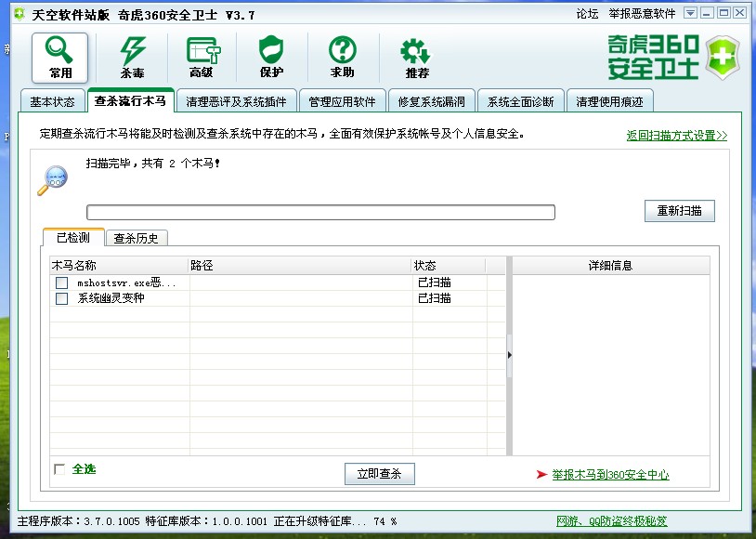The image size is (756, 539).
Task: Open the 常用 toolbar section
Action: [59, 58]
